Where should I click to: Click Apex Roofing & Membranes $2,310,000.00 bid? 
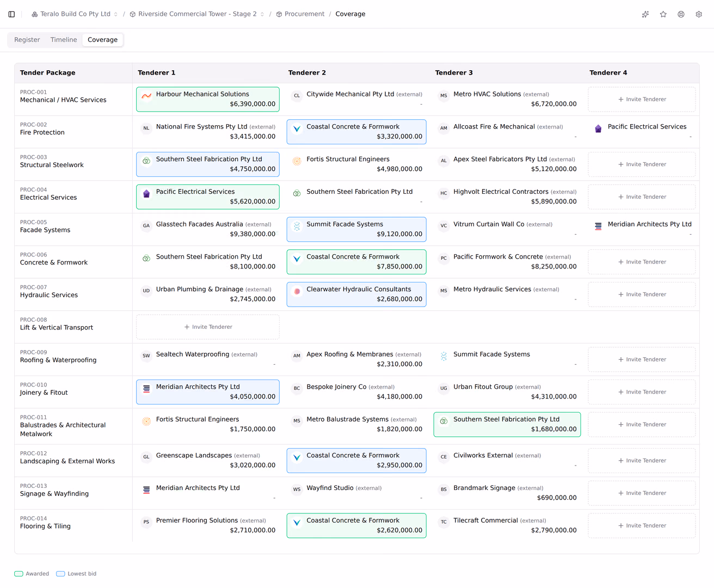click(x=356, y=359)
